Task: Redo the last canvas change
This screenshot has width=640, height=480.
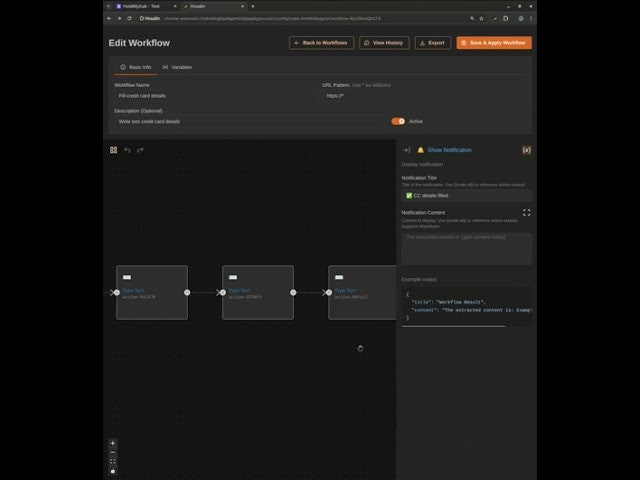Action: coord(140,150)
